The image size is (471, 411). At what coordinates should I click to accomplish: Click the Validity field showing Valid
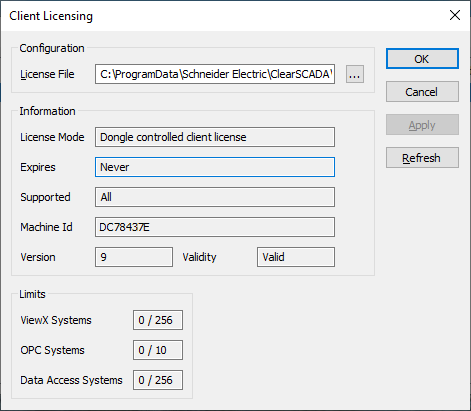click(x=296, y=257)
